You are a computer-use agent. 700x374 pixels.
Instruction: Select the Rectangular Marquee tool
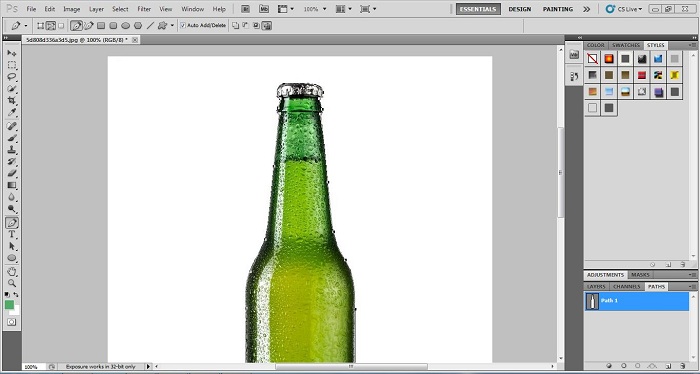point(12,65)
